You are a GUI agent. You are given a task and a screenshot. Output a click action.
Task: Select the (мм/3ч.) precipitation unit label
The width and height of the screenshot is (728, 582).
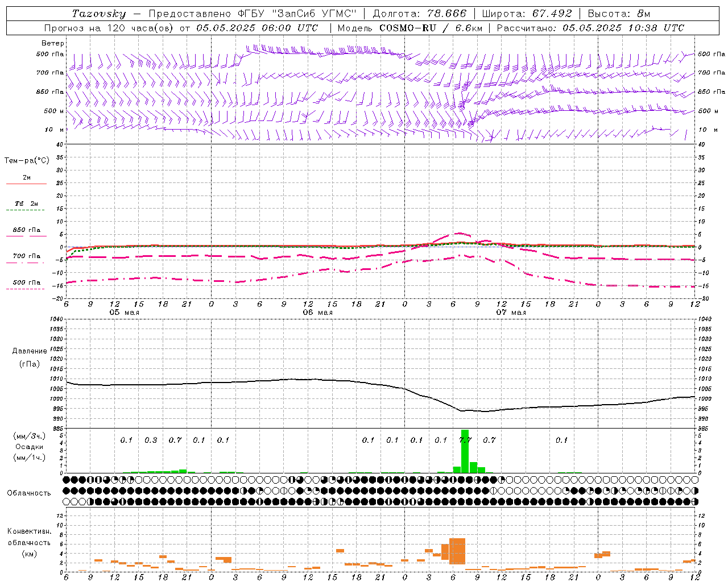[30, 436]
